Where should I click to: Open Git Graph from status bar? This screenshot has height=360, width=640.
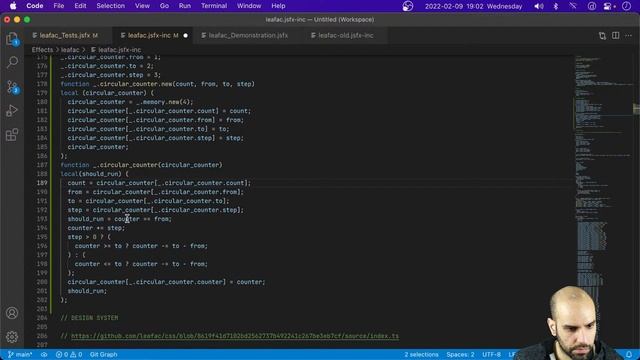tap(103, 354)
